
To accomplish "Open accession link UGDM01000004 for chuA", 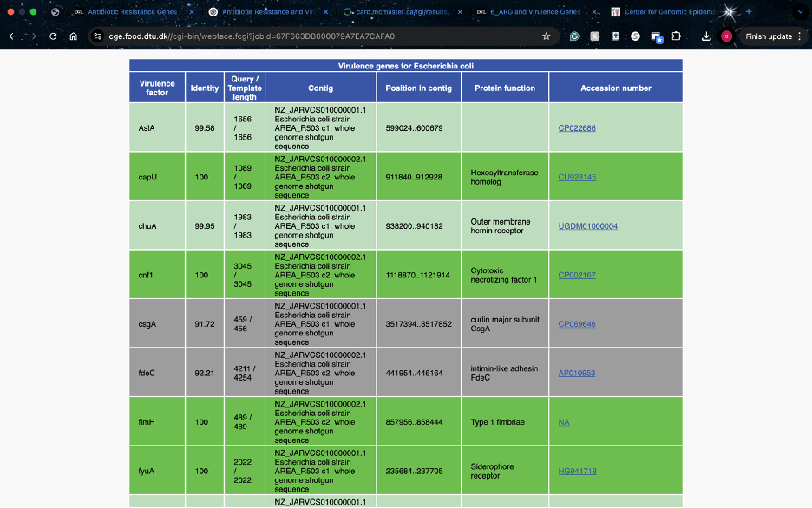I will (x=587, y=226).
